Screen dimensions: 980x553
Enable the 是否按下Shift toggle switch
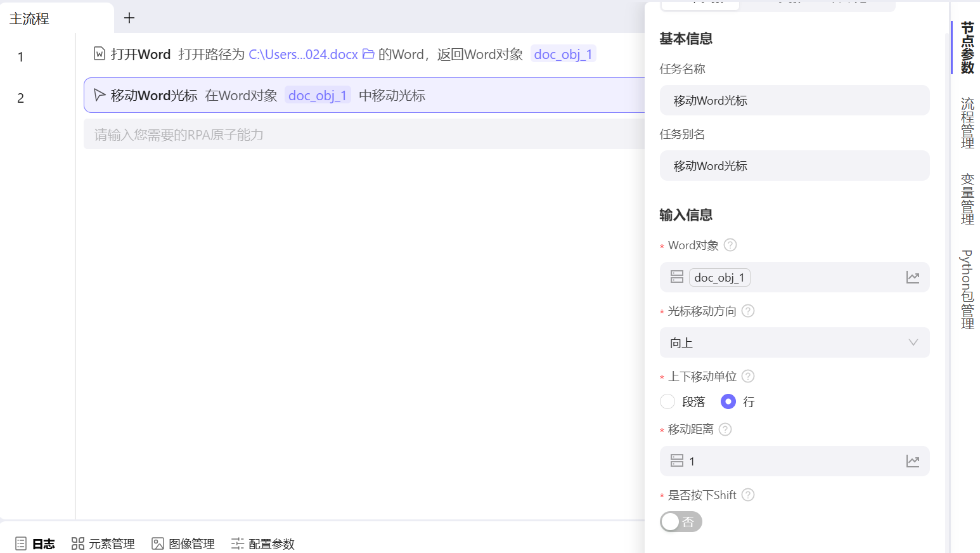[x=681, y=521]
